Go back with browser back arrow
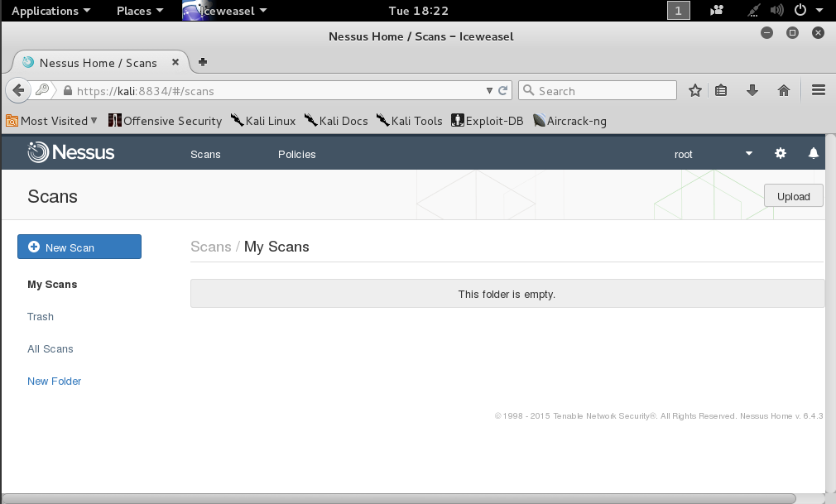Screen dimensions: 836x504 coord(18,90)
